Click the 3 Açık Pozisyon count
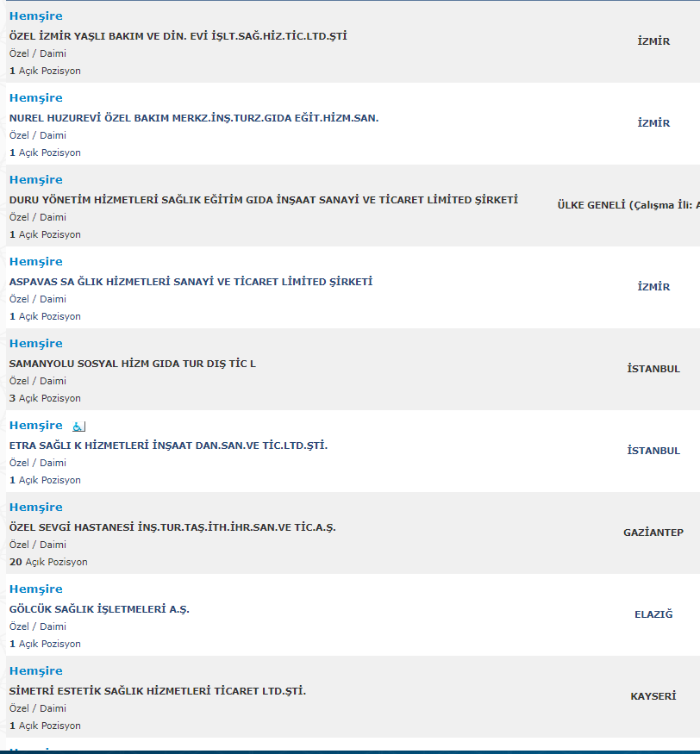700x754 pixels. 45,398
